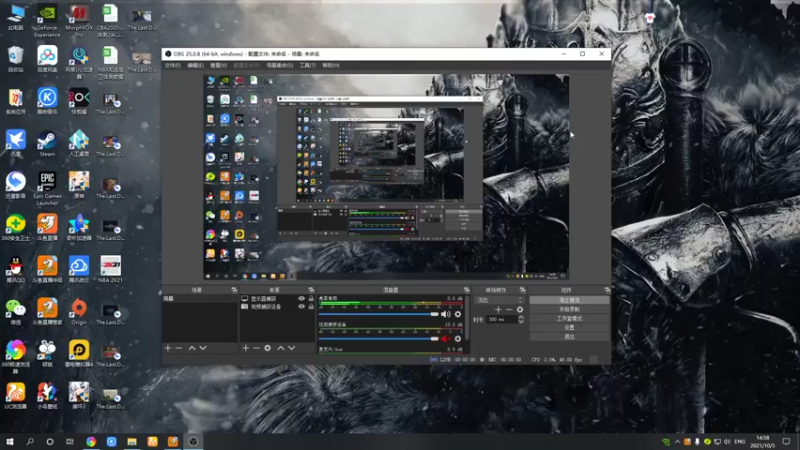Open the View menu in OBS
This screenshot has width=800, height=450.
[218, 65]
